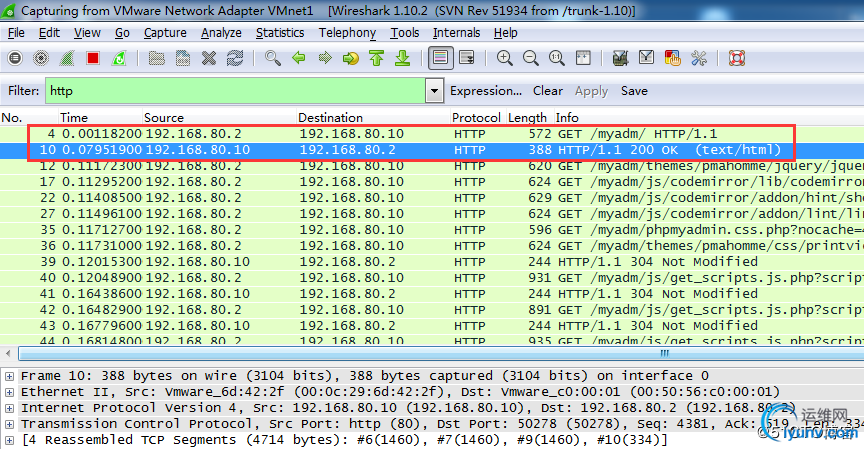Screen dimensions: 864x449
Task: Click in the http display filter field
Action: click(x=235, y=91)
